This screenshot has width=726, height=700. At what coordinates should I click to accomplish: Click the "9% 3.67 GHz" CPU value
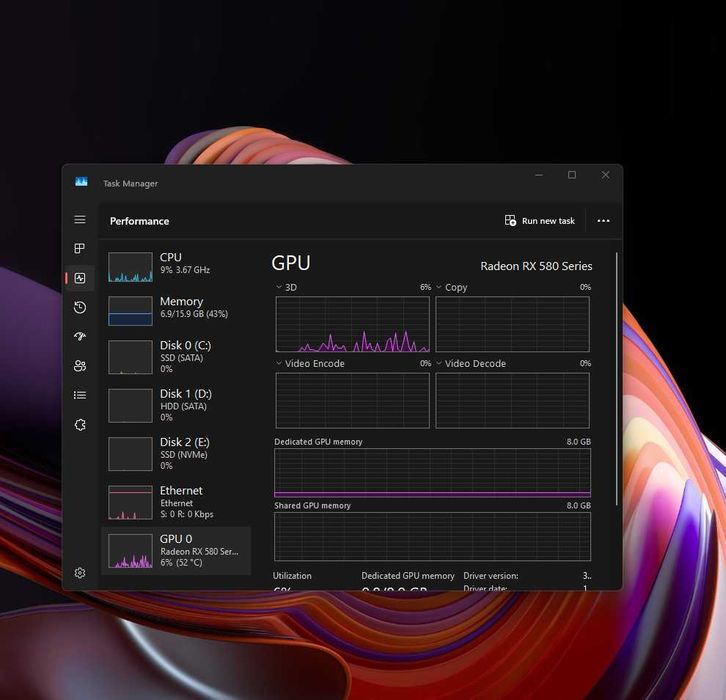pyautogui.click(x=185, y=270)
